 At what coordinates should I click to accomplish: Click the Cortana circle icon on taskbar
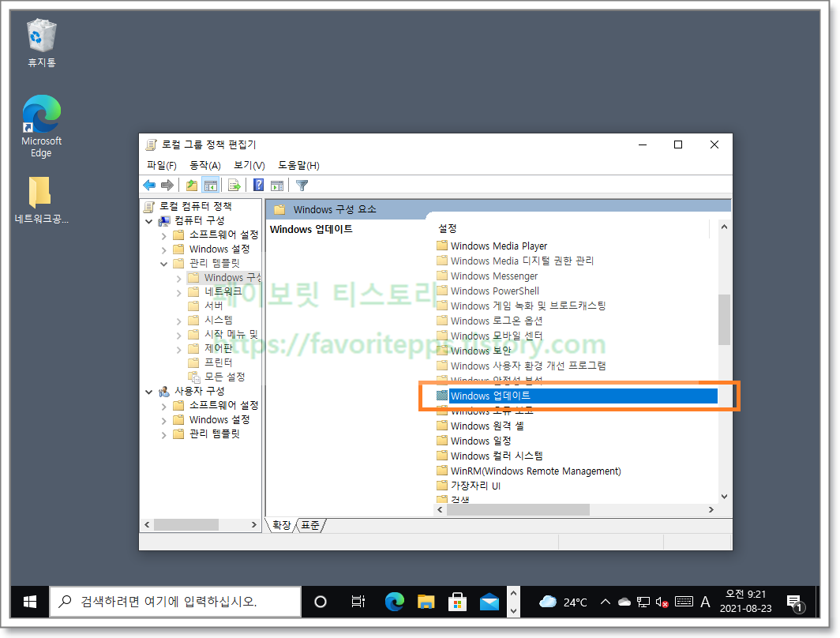pyautogui.click(x=321, y=602)
